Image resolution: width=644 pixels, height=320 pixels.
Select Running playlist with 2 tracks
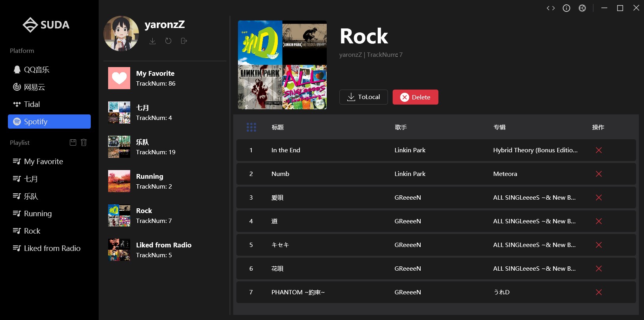click(165, 181)
